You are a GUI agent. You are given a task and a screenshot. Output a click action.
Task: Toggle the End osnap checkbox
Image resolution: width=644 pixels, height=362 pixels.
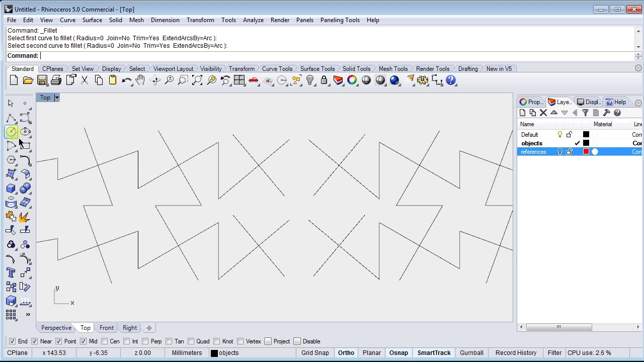(12, 341)
